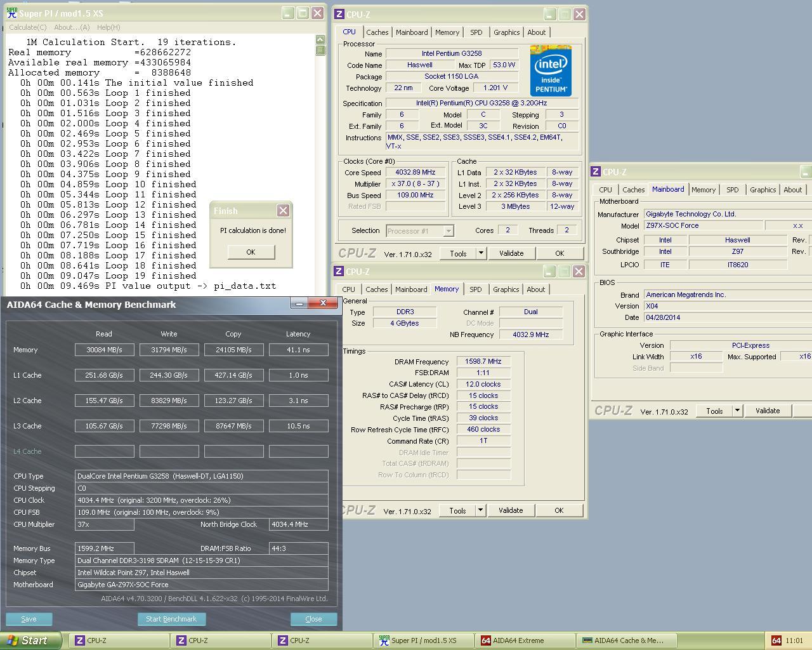812x650 pixels.
Task: Click the Super PI scroll up arrow
Action: 320,40
